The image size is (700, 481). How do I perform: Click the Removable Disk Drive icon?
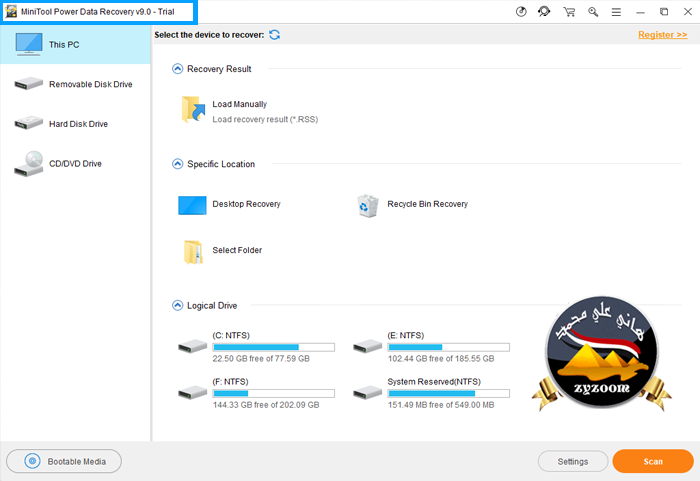point(29,84)
